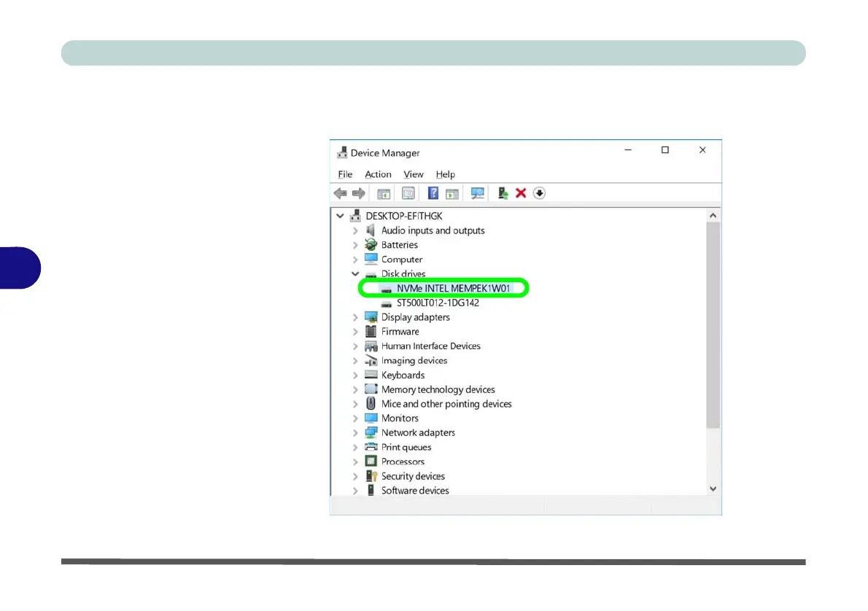Expand the Memory technology devices node

pos(355,389)
